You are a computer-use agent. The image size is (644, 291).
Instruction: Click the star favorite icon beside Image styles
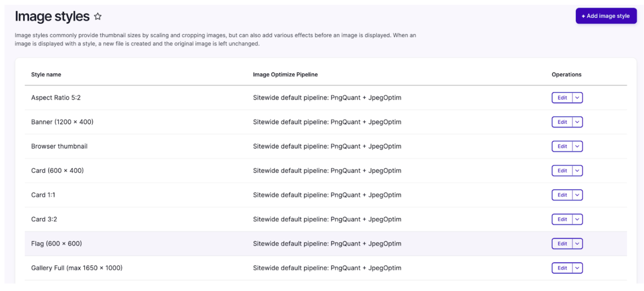point(98,17)
